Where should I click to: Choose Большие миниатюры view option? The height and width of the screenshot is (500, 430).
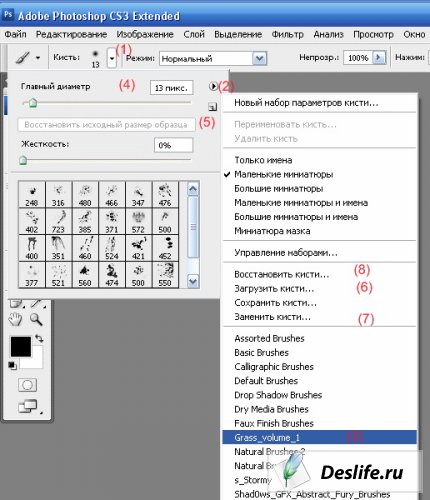[x=319, y=189]
